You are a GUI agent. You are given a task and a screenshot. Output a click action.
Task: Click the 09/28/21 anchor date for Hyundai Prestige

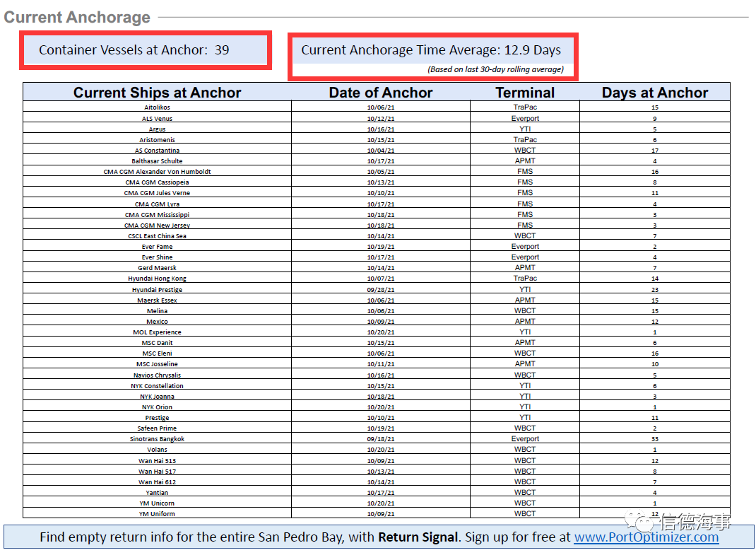(x=381, y=289)
